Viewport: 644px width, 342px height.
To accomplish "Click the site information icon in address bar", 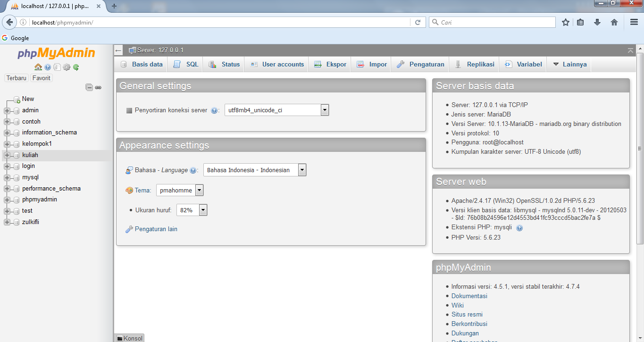I will coord(23,22).
